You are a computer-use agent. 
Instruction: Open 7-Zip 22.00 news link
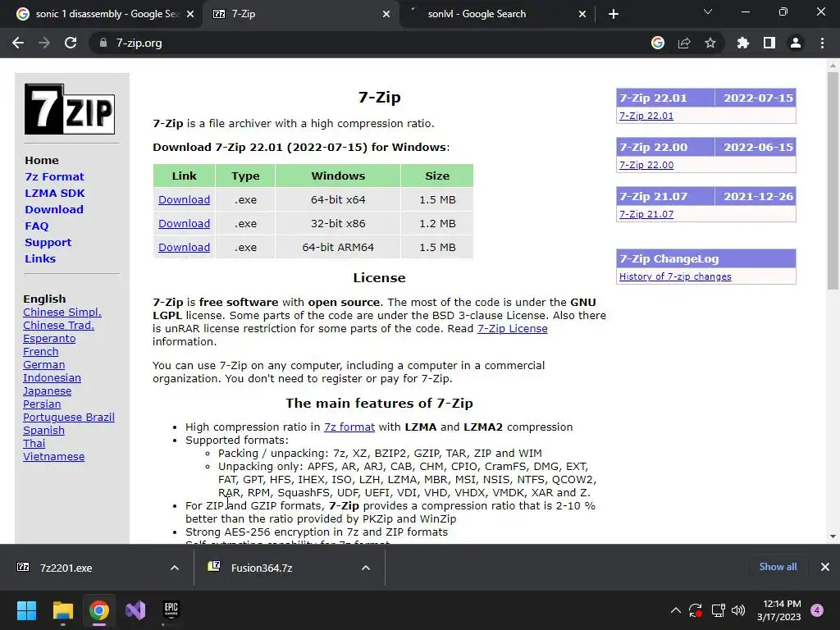point(646,165)
